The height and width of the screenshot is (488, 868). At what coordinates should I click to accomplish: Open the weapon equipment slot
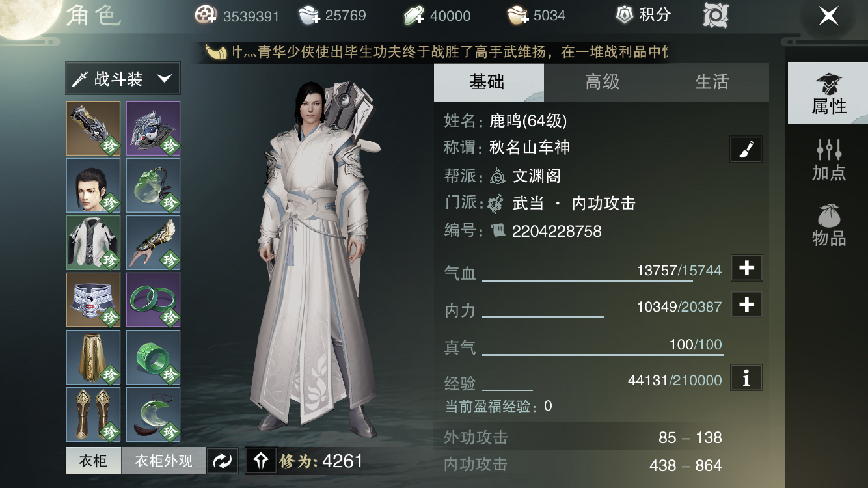coord(93,128)
